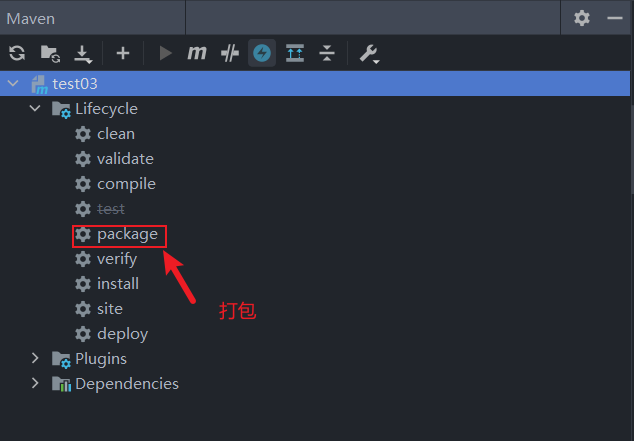This screenshot has height=441, width=634.
Task: Download sources and documentation icon
Action: [x=83, y=54]
